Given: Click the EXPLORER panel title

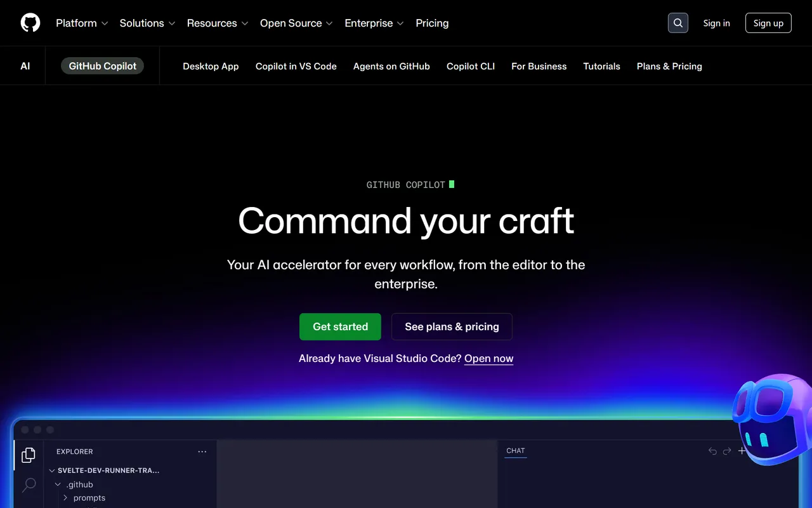Looking at the screenshot, I should (75, 451).
